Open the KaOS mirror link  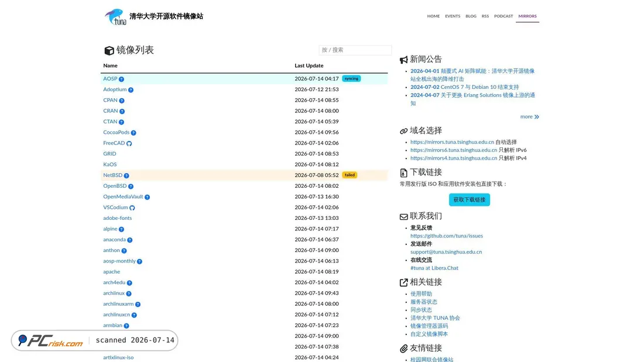coord(109,164)
